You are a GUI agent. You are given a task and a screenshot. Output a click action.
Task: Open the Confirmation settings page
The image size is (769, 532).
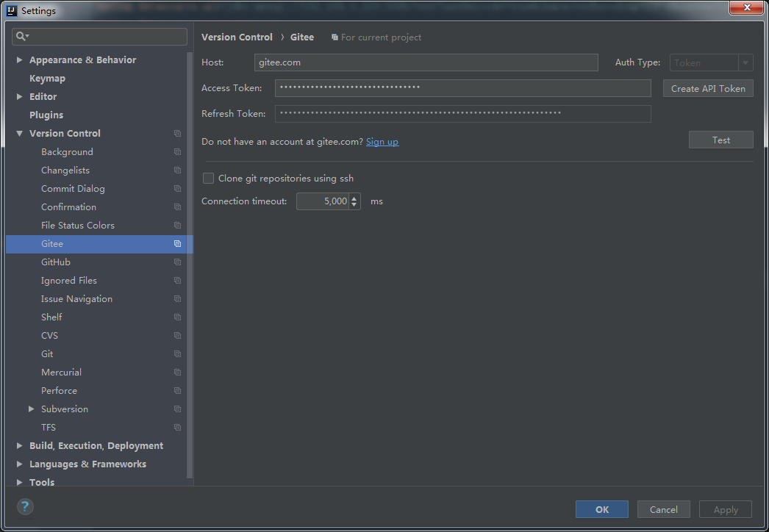[x=68, y=207]
